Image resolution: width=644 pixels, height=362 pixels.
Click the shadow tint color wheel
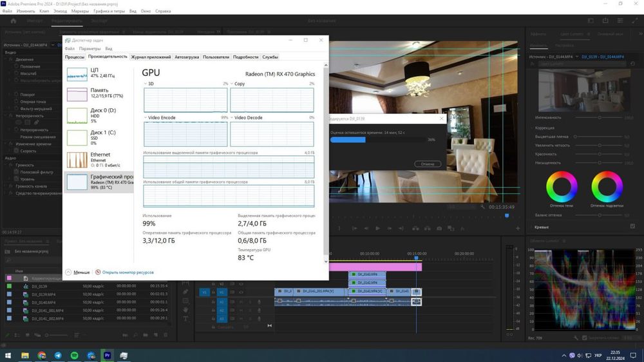(562, 187)
